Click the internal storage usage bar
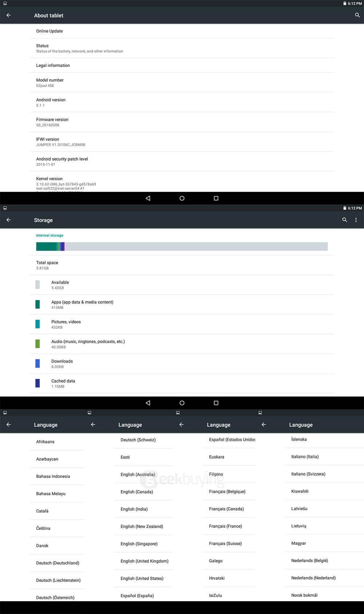Viewport: 364px width, 614px height. click(182, 247)
